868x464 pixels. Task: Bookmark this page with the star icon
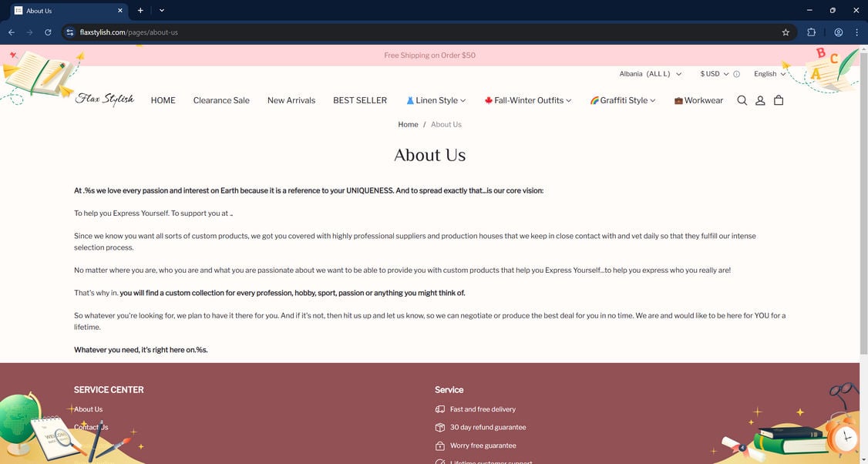786,32
